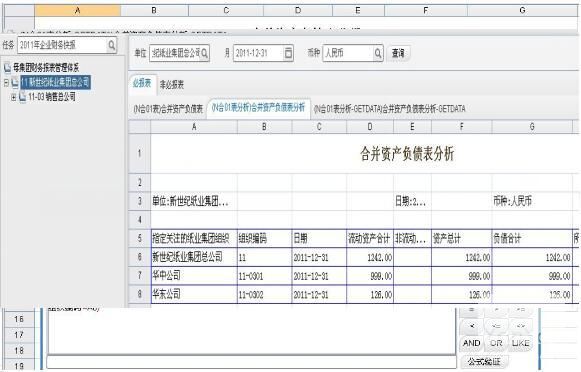Open the 合并资产负债表分析-GETDATA tab
Viewport: 581px width, 372px height.
pyautogui.click(x=389, y=109)
